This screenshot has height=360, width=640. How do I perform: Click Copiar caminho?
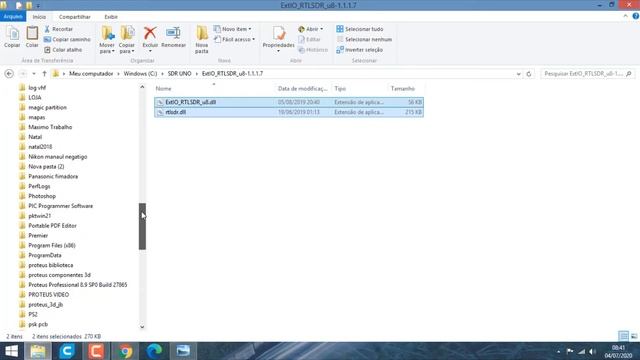pos(67,40)
